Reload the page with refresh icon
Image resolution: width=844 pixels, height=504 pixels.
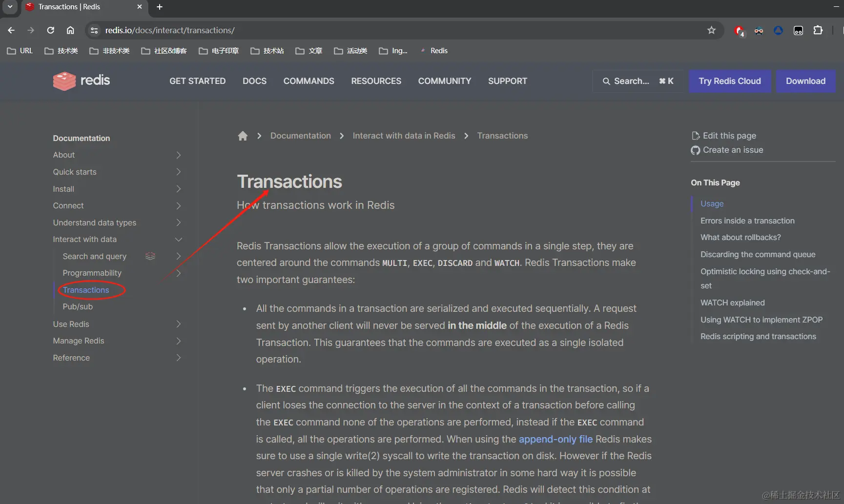tap(51, 30)
